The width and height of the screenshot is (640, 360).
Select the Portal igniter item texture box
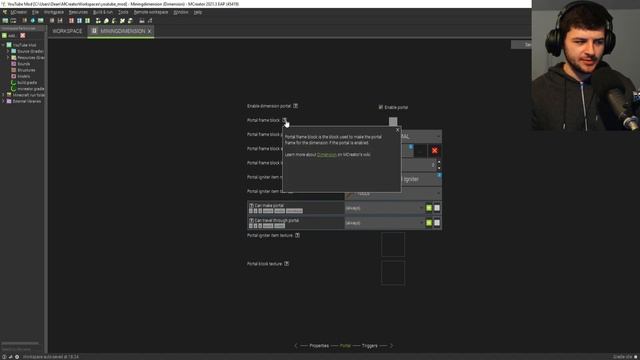click(x=393, y=244)
